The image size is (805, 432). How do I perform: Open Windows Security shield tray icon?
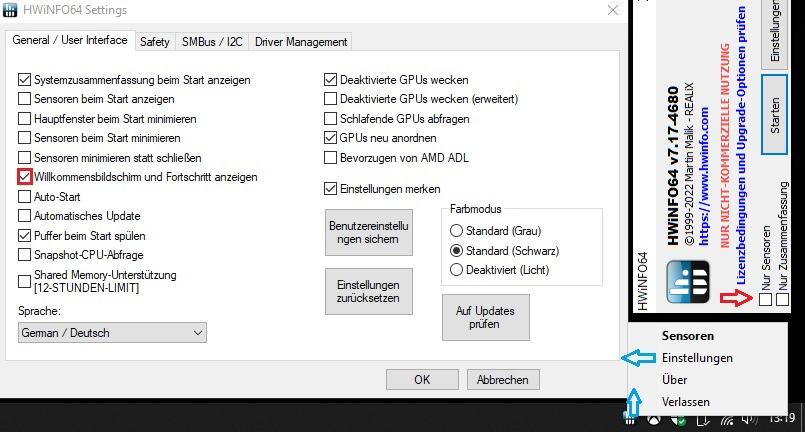pos(678,420)
